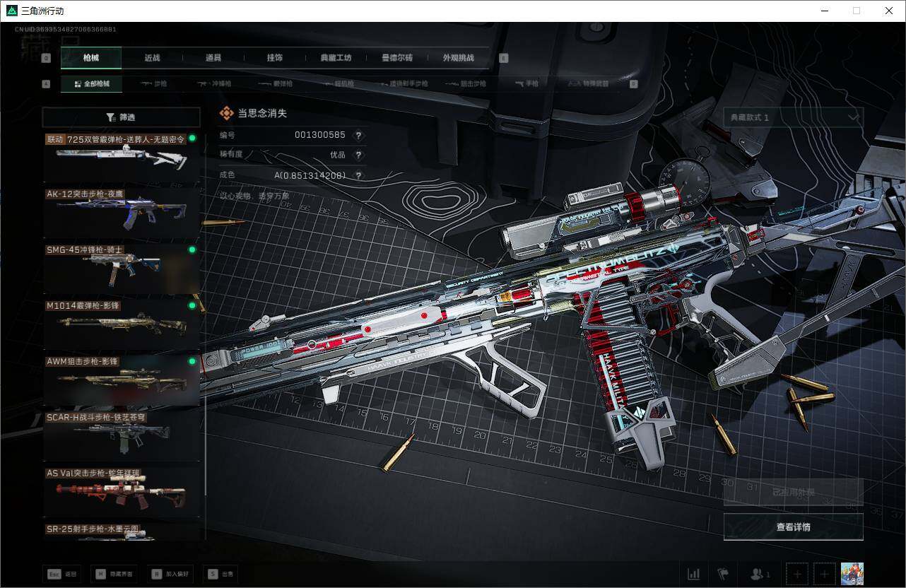Image resolution: width=906 pixels, height=588 pixels.
Task: Open the 典藏工坊 tab
Action: coord(335,58)
